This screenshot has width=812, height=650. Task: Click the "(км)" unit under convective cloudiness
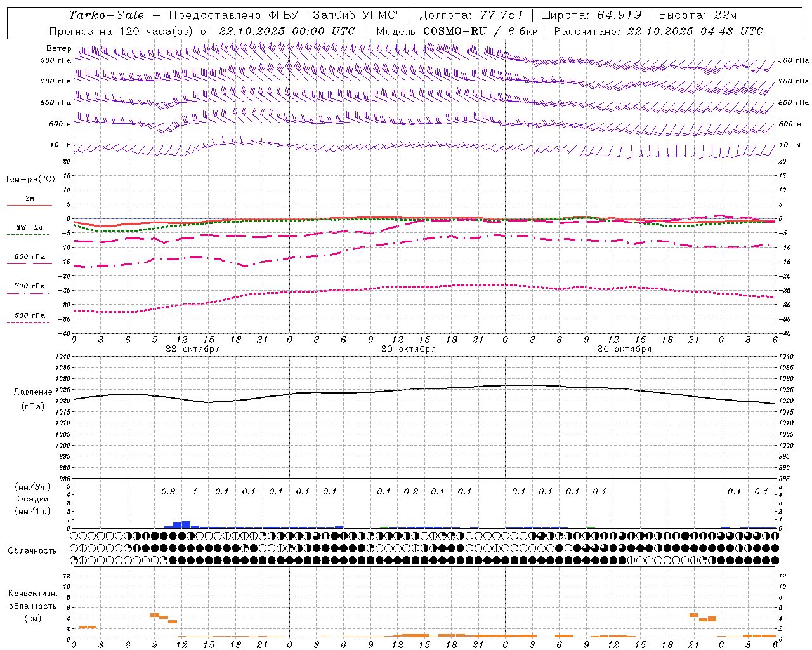pyautogui.click(x=32, y=618)
